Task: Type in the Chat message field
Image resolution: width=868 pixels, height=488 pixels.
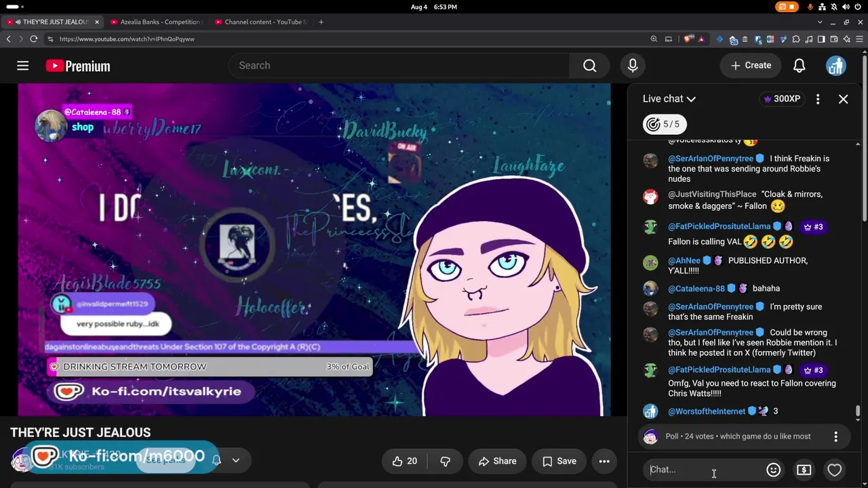Action: click(704, 470)
